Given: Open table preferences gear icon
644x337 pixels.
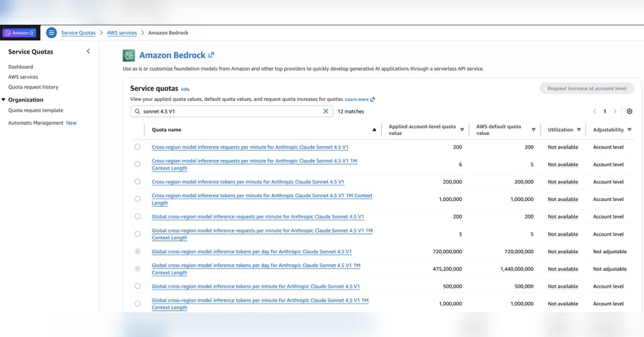Looking at the screenshot, I should (x=630, y=112).
